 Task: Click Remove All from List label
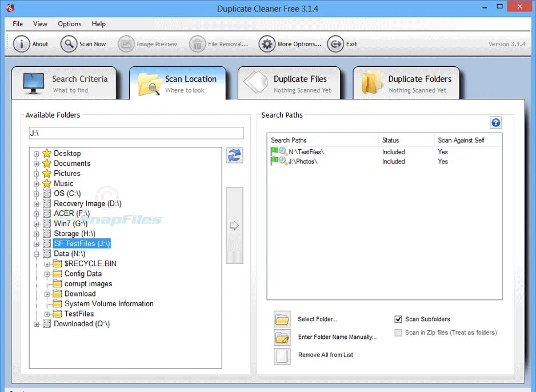pyautogui.click(x=326, y=355)
